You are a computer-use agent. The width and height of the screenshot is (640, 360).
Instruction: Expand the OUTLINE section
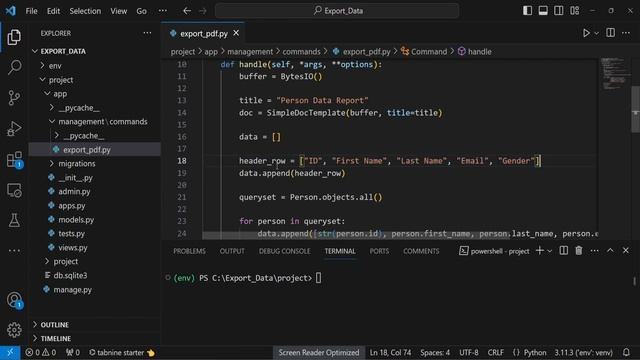pos(96,325)
